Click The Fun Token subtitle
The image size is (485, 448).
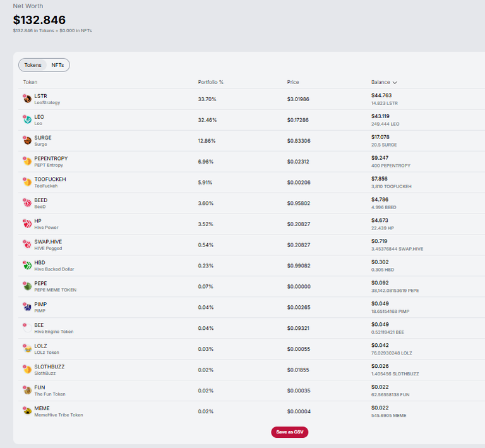pos(50,394)
